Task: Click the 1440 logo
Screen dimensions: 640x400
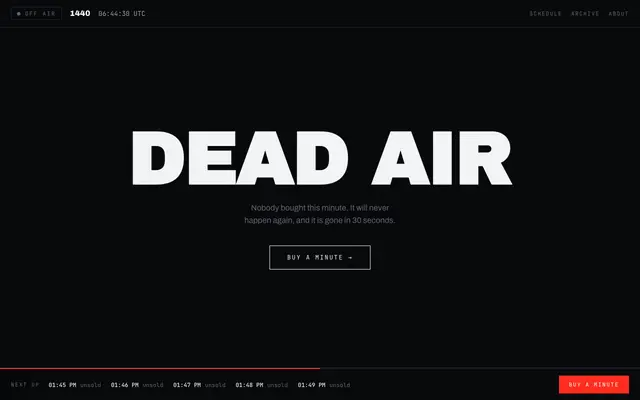Action: coord(80,13)
